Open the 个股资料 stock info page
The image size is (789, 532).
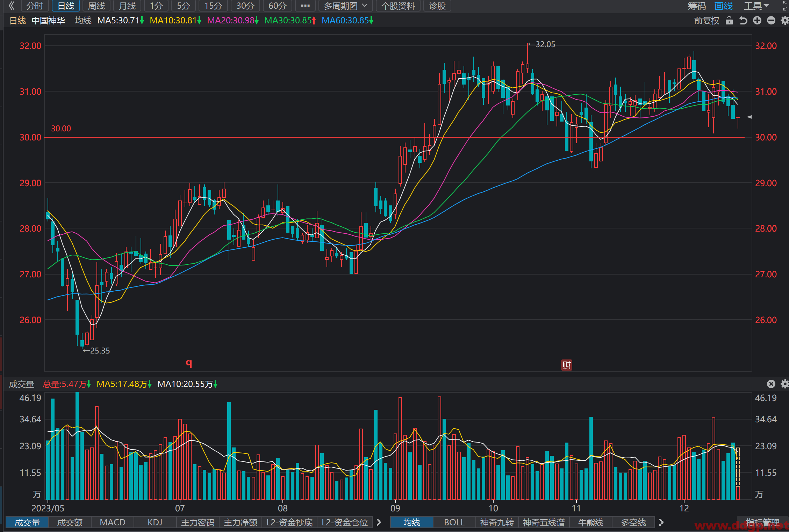pyautogui.click(x=398, y=6)
